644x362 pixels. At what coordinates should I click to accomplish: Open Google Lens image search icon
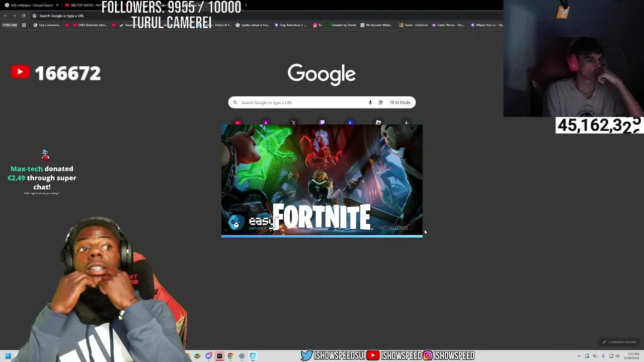coord(381,103)
